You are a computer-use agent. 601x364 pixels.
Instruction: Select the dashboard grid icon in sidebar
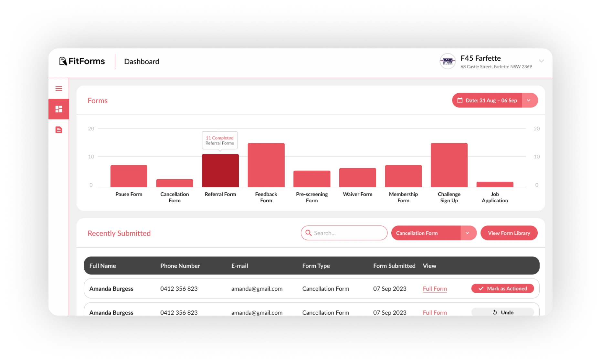[59, 109]
